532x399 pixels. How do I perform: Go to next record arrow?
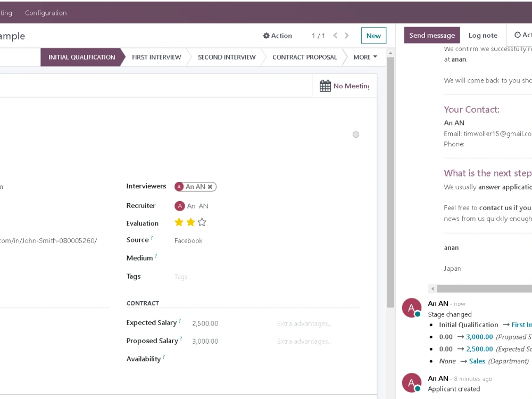(x=346, y=36)
